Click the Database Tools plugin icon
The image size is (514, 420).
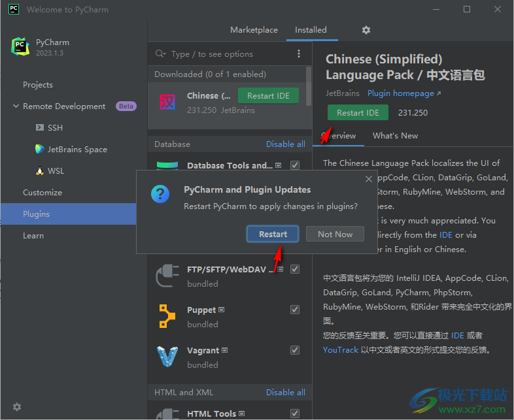(167, 165)
